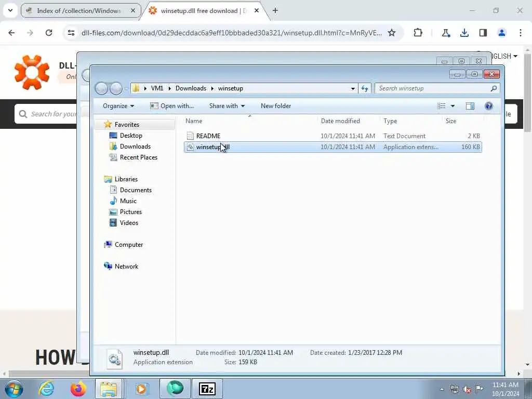Close the winsetup.dll free download tab
Viewport: 532px width, 399px height.
pyautogui.click(x=257, y=11)
